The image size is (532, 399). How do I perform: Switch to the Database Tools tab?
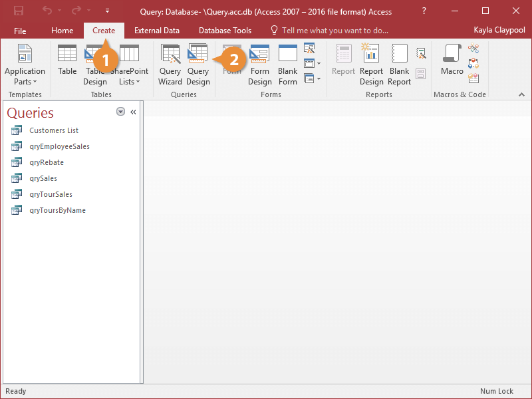coord(225,31)
